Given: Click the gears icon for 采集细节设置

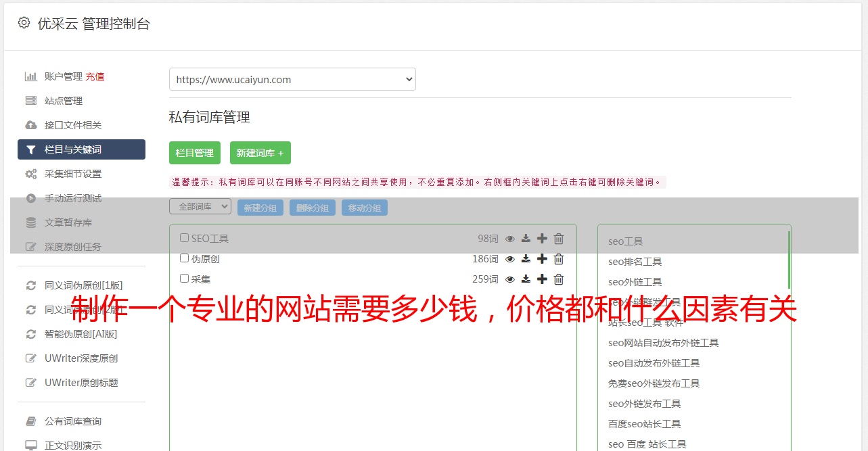Looking at the screenshot, I should [31, 174].
